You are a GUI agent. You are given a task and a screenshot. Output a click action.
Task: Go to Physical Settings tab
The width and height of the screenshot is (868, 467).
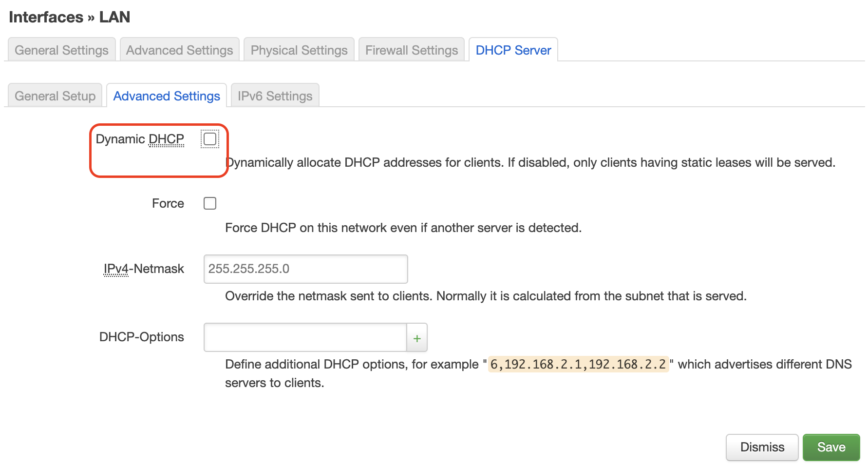click(299, 50)
